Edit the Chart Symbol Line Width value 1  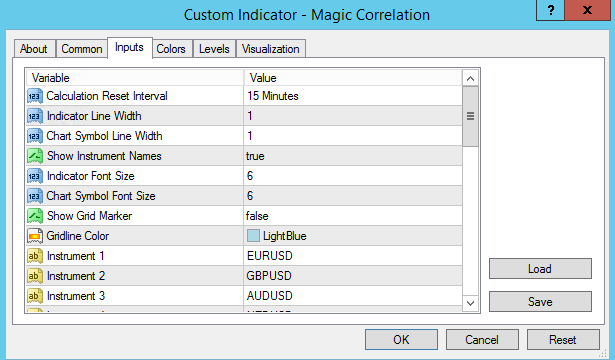(353, 136)
